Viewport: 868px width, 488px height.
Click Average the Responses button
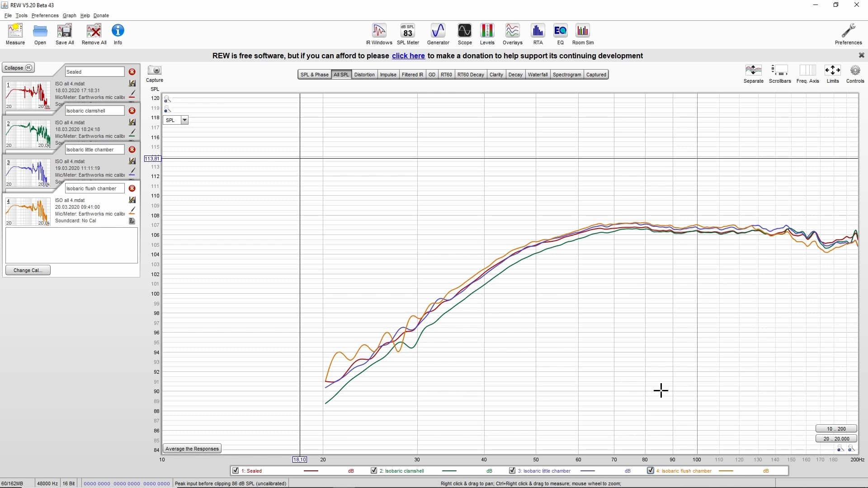click(x=192, y=449)
